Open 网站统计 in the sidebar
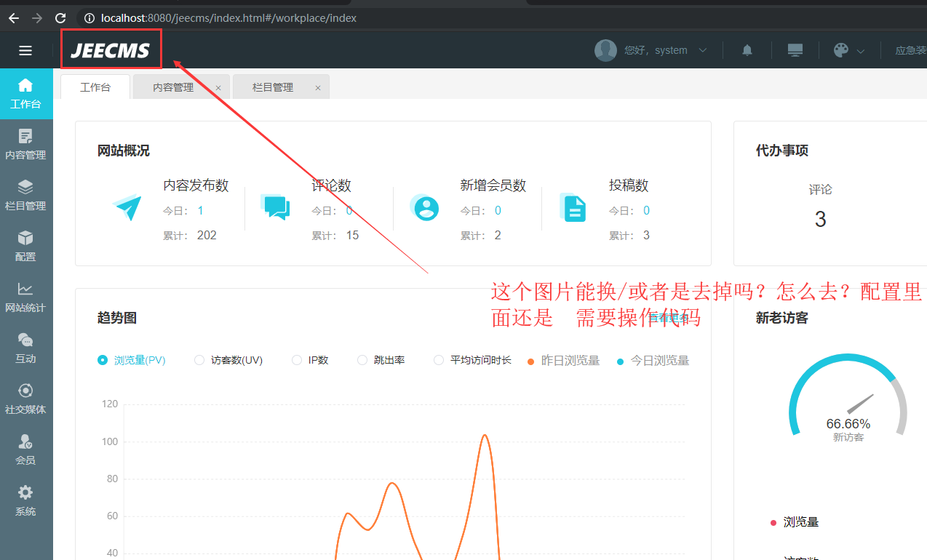The width and height of the screenshot is (927, 560). (26, 297)
